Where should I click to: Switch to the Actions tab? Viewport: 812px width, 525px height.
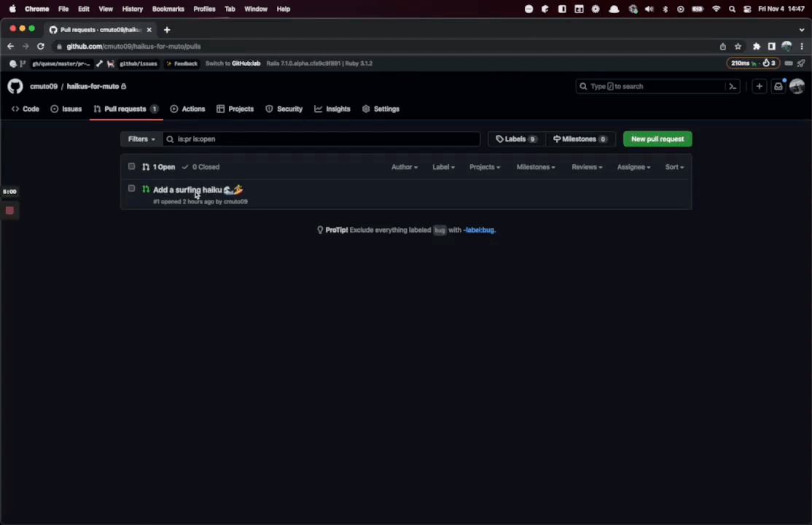coord(187,109)
